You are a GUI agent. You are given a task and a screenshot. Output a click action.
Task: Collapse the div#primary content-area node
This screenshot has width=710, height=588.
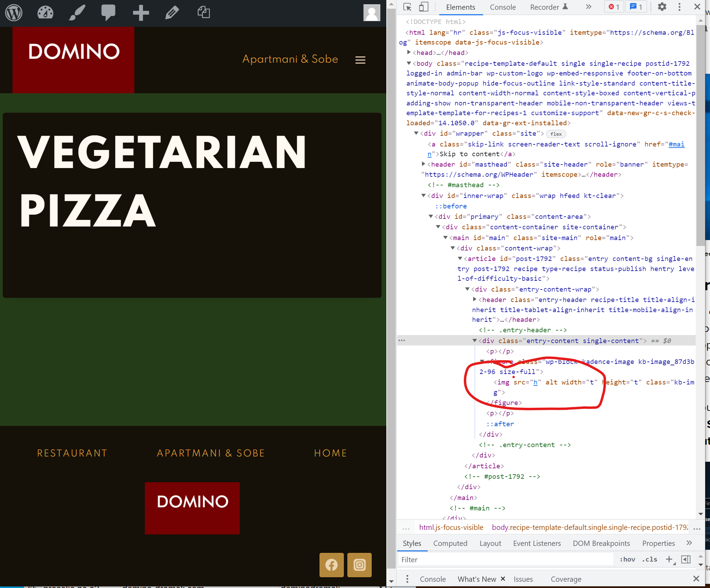click(431, 216)
